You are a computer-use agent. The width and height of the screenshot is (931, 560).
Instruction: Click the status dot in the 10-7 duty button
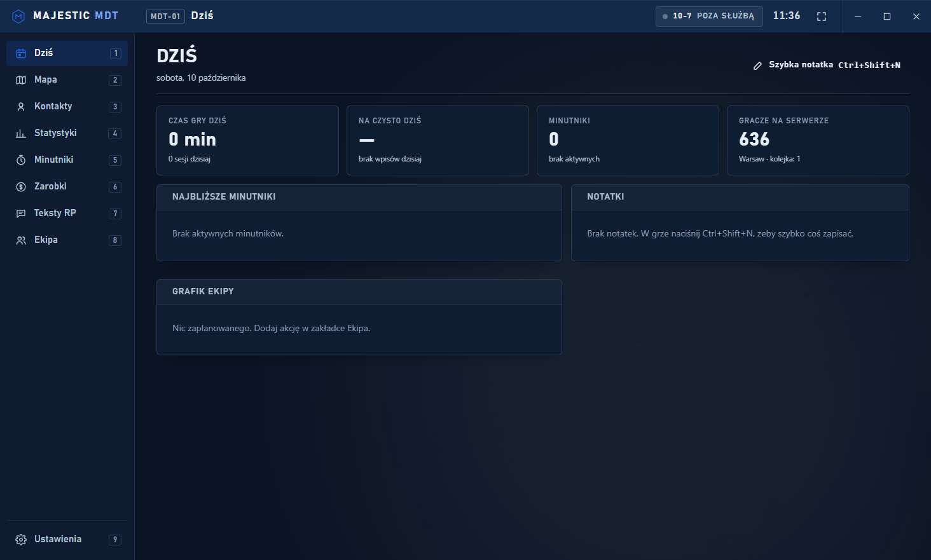click(x=665, y=17)
